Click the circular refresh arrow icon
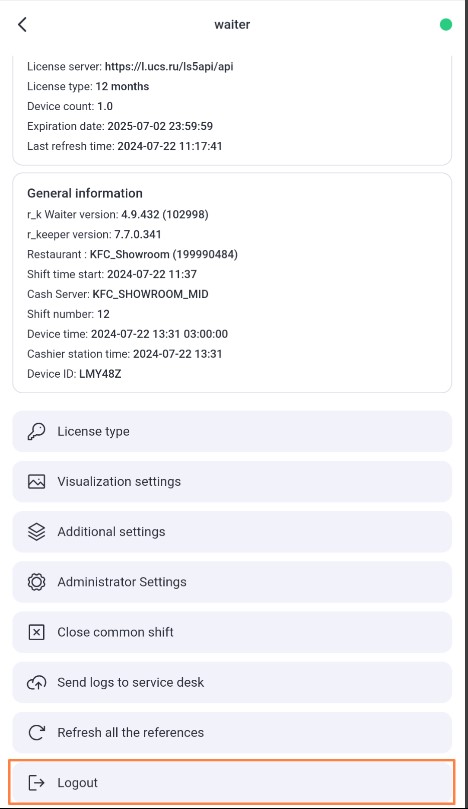Viewport: 468px width, 809px height. [x=36, y=732]
